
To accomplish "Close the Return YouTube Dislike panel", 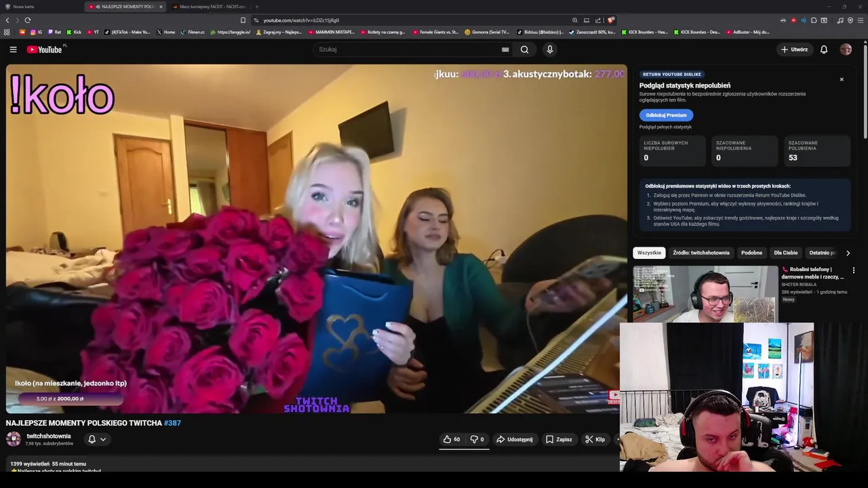I will tap(842, 79).
